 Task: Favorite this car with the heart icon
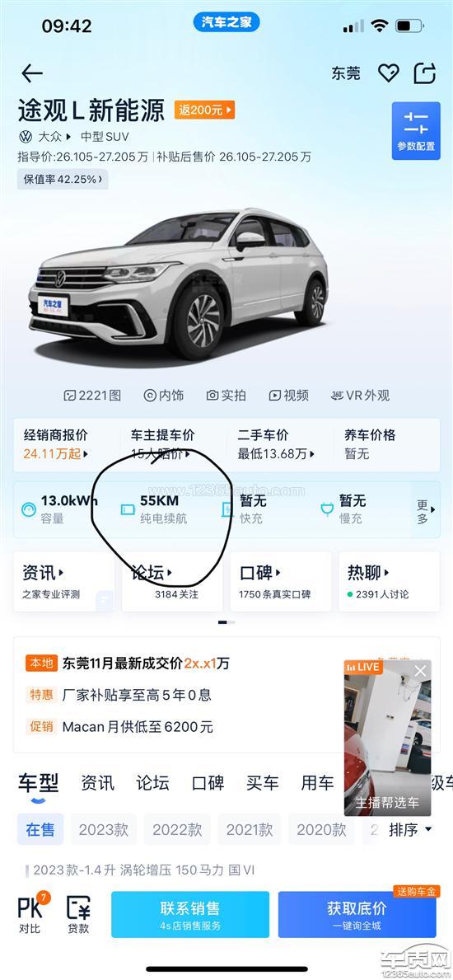pyautogui.click(x=389, y=73)
